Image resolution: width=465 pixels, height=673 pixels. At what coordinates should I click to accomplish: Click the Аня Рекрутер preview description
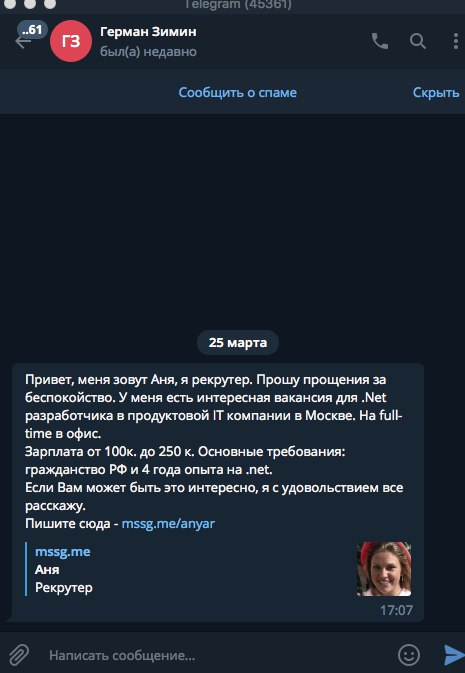(x=64, y=579)
